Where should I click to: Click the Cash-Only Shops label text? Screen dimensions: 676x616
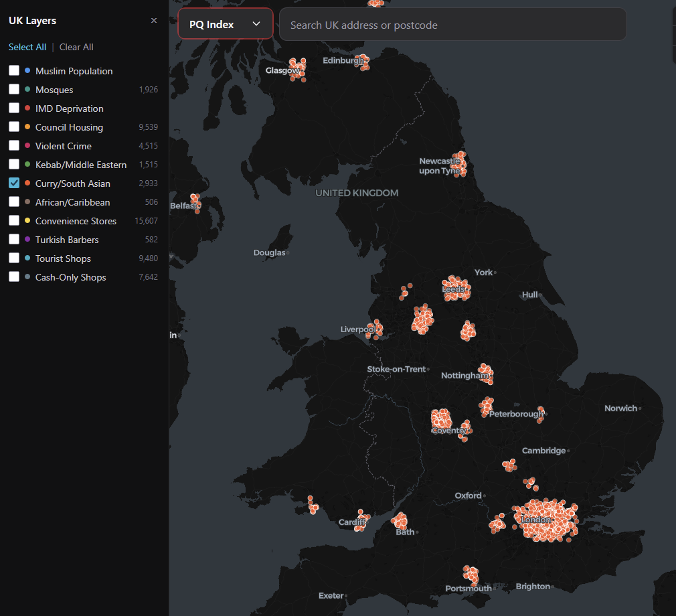(x=71, y=277)
